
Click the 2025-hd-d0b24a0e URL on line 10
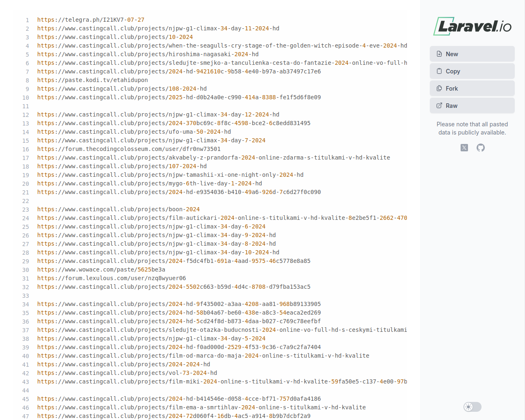coord(179,97)
